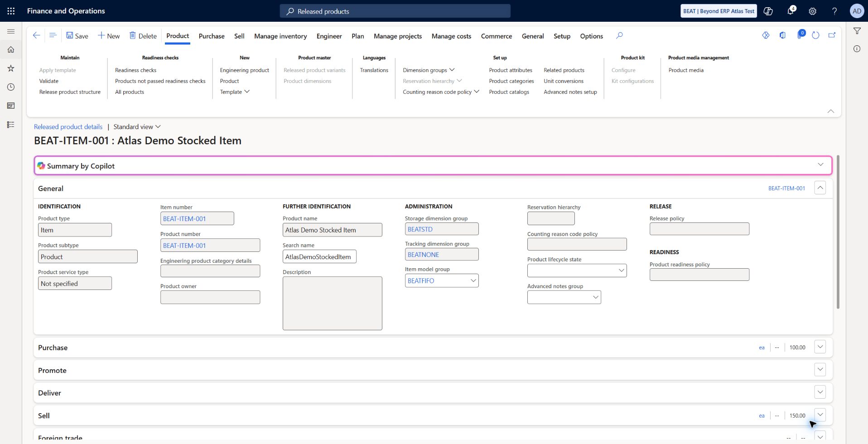The width and height of the screenshot is (868, 444).
Task: Open attachments icon with badge
Action: 800,34
